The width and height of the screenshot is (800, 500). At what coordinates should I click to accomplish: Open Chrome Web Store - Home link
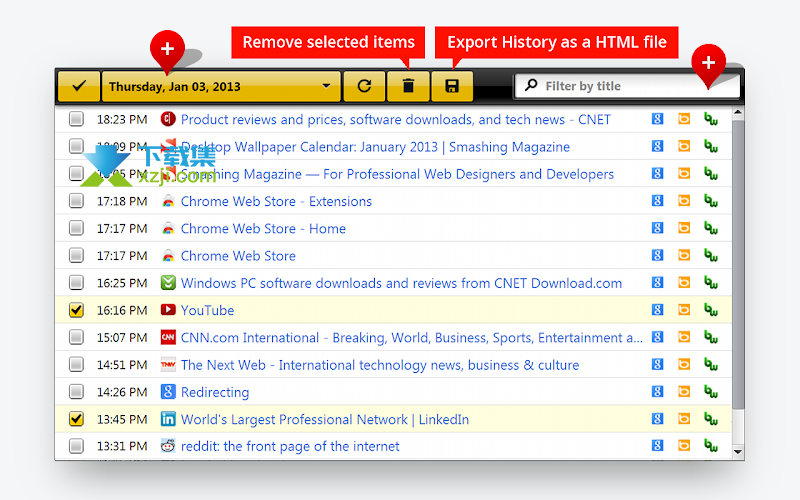(x=263, y=229)
